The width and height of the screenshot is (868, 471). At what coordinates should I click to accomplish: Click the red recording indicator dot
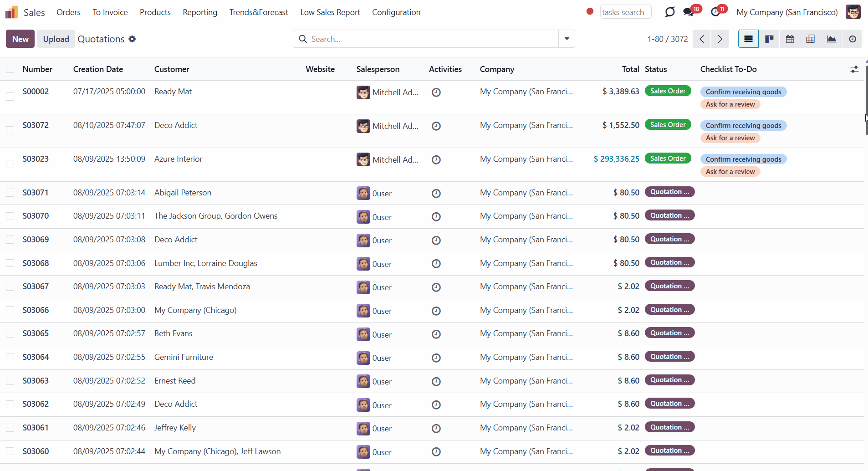pos(590,11)
